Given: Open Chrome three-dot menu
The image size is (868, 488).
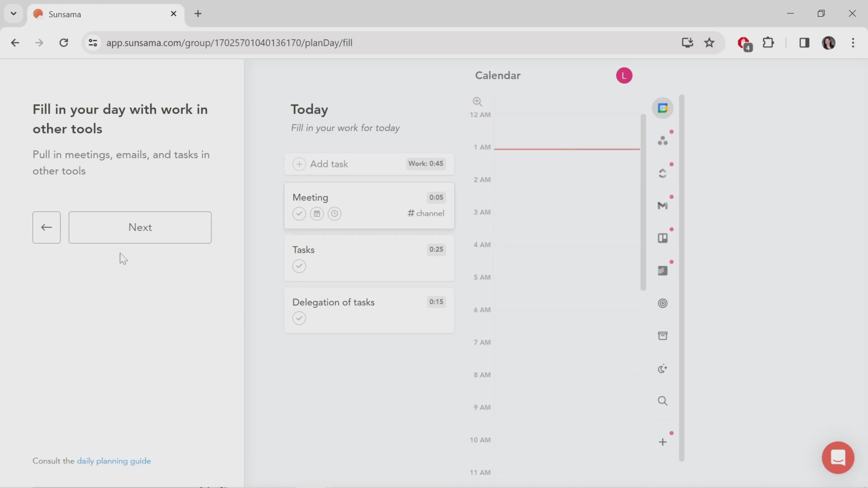Looking at the screenshot, I should point(853,43).
